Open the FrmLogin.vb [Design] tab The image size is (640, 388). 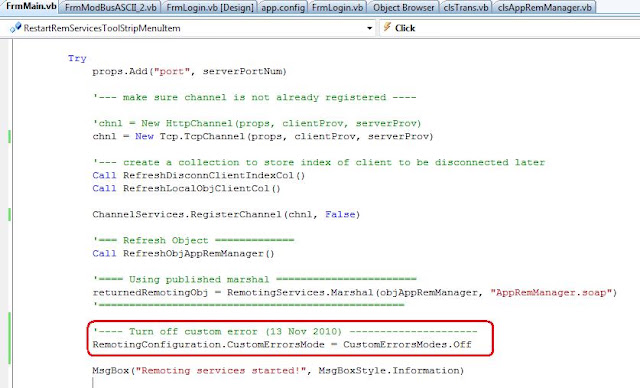pyautogui.click(x=210, y=7)
